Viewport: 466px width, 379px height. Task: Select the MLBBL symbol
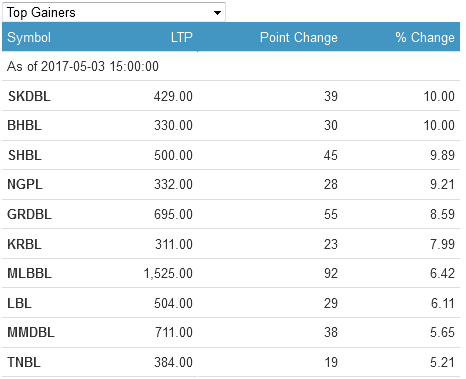(x=29, y=273)
